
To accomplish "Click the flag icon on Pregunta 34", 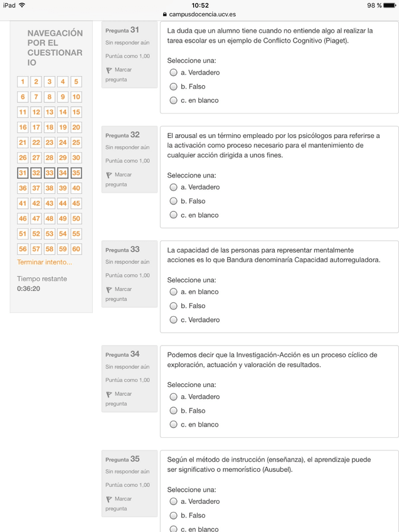I will [x=109, y=395].
